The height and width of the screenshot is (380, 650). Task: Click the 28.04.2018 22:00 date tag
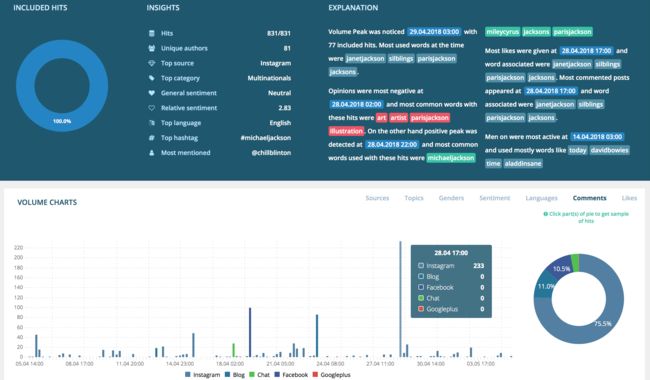pos(392,145)
